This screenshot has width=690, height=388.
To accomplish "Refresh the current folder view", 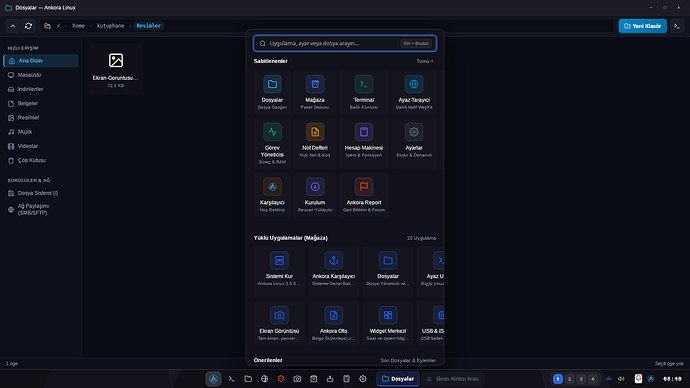I will pos(29,26).
